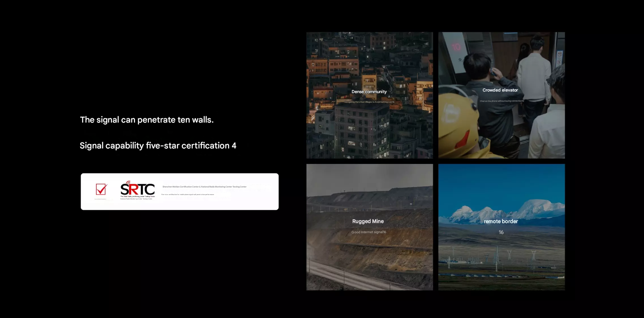Select the "Rugged Mine" title text
Screen dimensions: 644x318
point(368,221)
